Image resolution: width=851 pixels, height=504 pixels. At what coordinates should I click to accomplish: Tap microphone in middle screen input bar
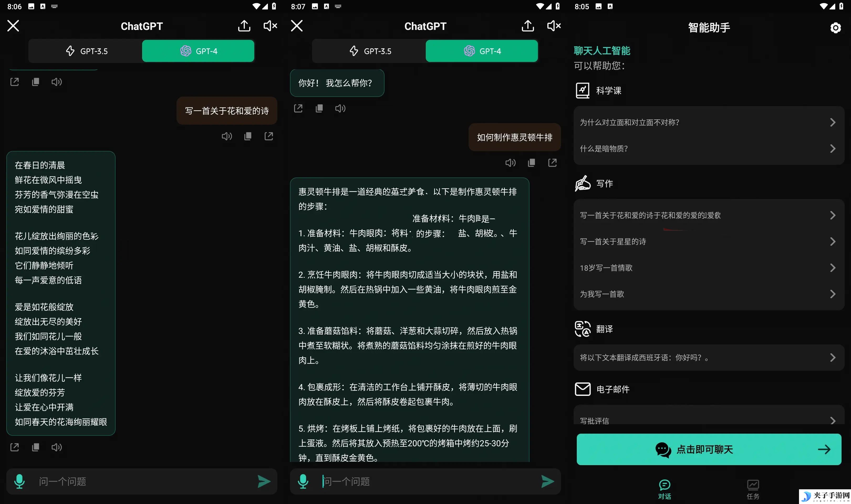click(x=303, y=481)
